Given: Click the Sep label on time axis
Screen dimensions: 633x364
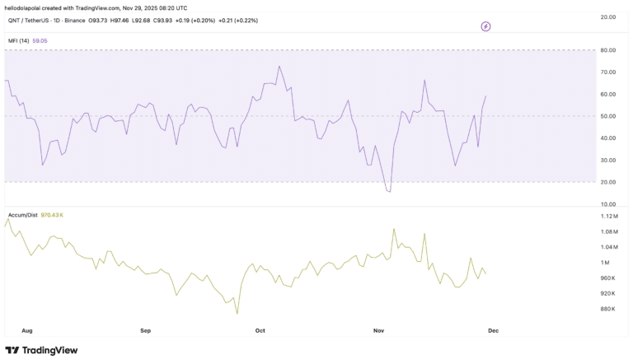Looking at the screenshot, I should pos(146,330).
